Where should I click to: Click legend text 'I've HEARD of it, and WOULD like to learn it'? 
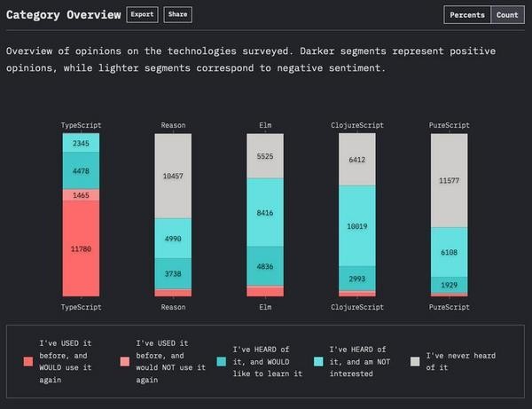268,361
